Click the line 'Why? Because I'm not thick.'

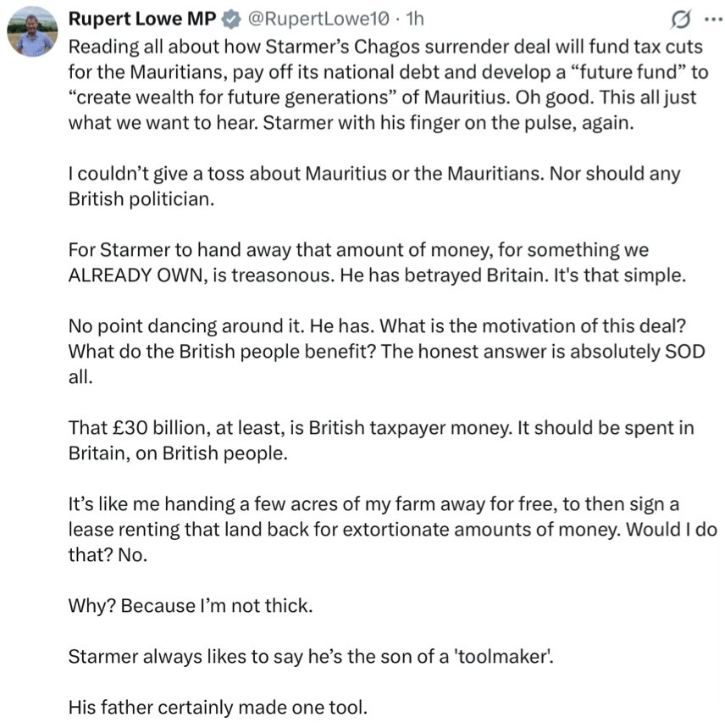(191, 605)
